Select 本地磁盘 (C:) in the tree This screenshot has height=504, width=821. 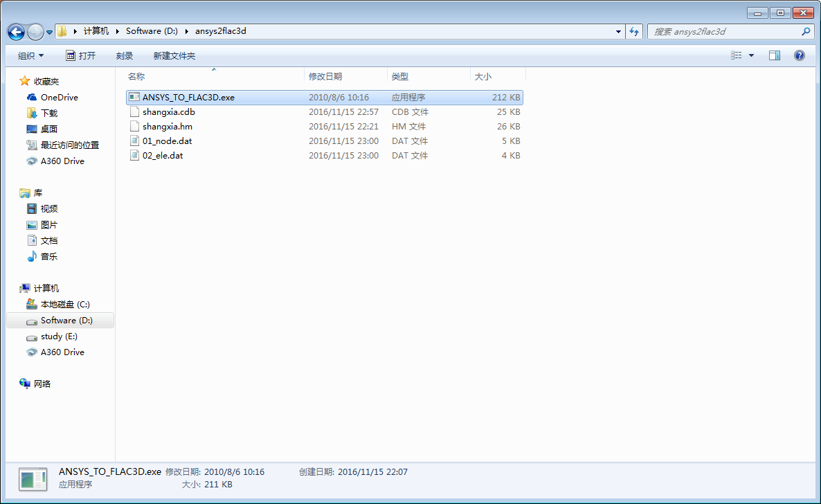(x=65, y=305)
